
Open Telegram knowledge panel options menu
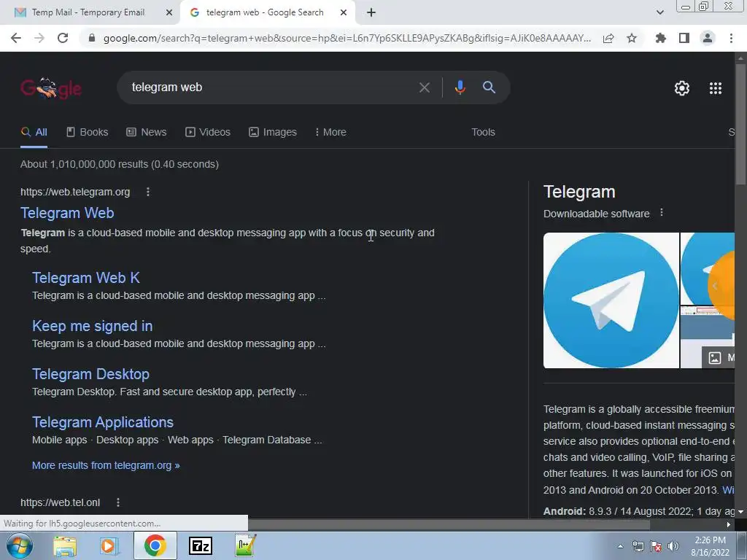[x=661, y=213]
